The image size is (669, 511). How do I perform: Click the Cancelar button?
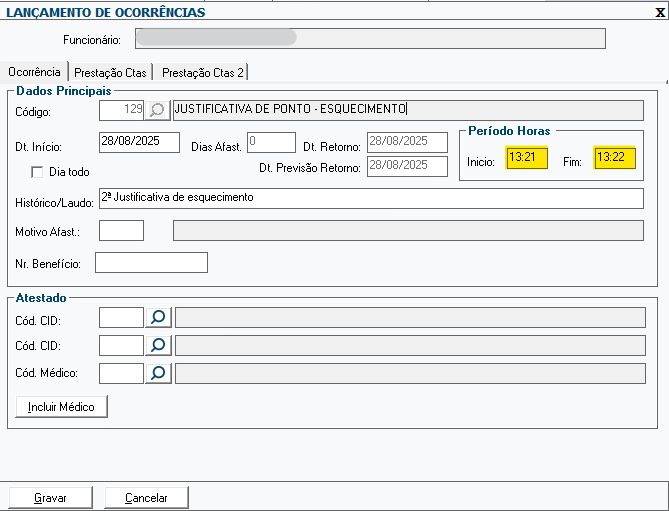tap(146, 497)
